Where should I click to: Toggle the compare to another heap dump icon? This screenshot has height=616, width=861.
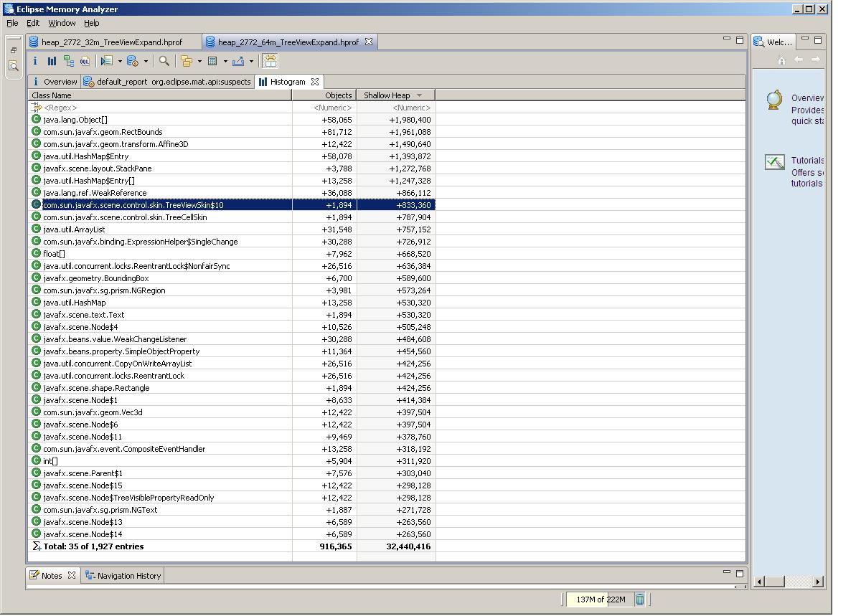(270, 62)
